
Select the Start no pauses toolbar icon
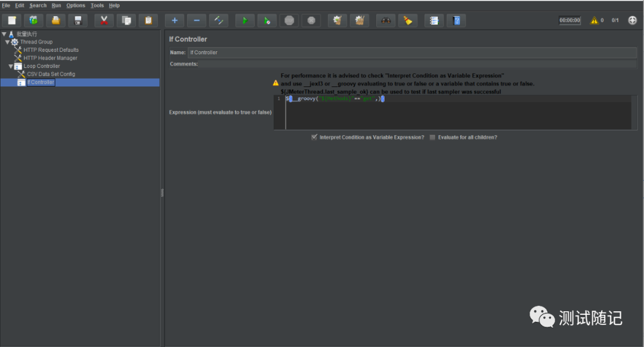tap(267, 20)
